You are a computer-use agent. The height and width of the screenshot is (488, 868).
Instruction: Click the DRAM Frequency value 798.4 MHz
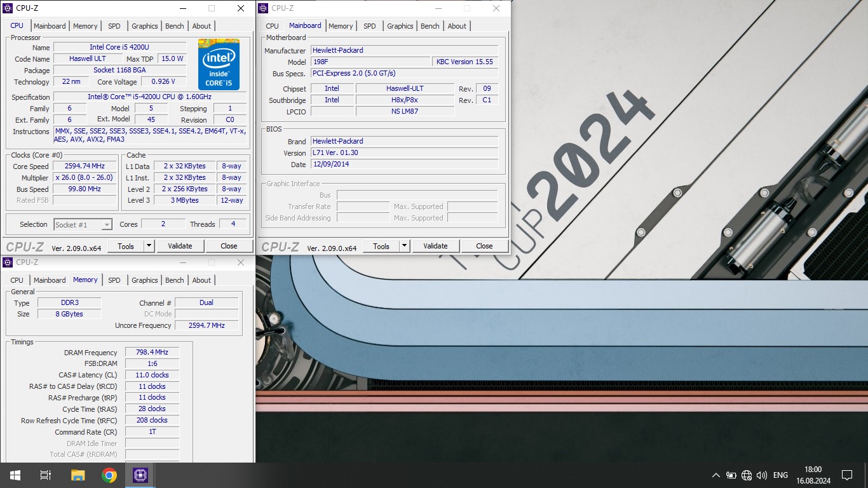click(x=152, y=352)
